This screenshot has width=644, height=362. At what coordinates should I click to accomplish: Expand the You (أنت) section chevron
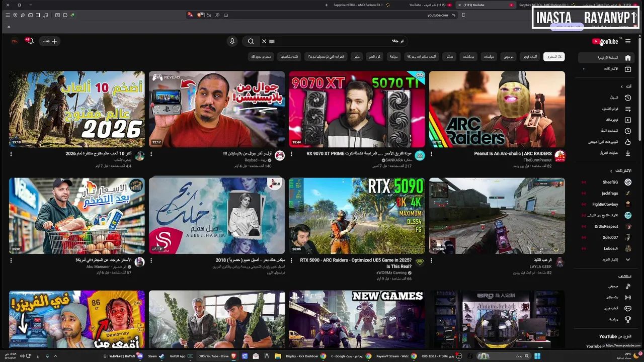[x=621, y=86]
